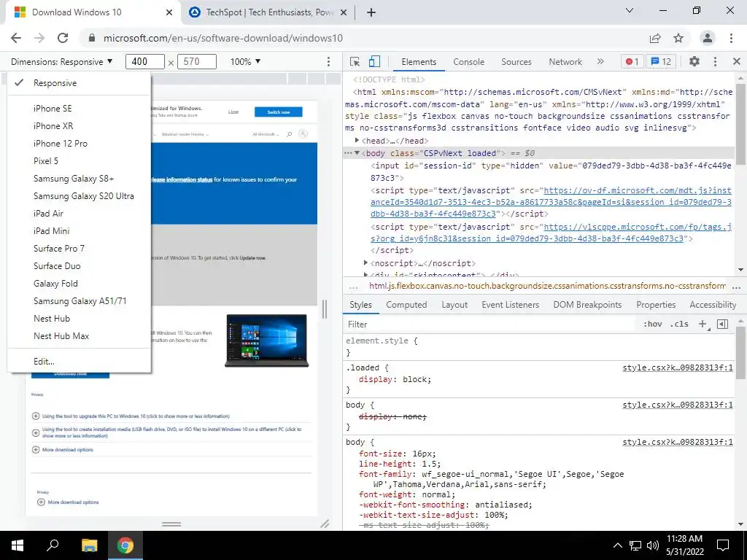The width and height of the screenshot is (747, 560).
Task: Click viewport width field showing 400
Action: (145, 61)
